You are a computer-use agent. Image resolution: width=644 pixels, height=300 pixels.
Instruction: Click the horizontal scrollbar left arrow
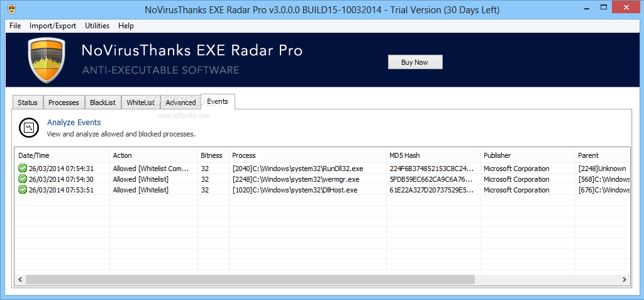[x=20, y=279]
